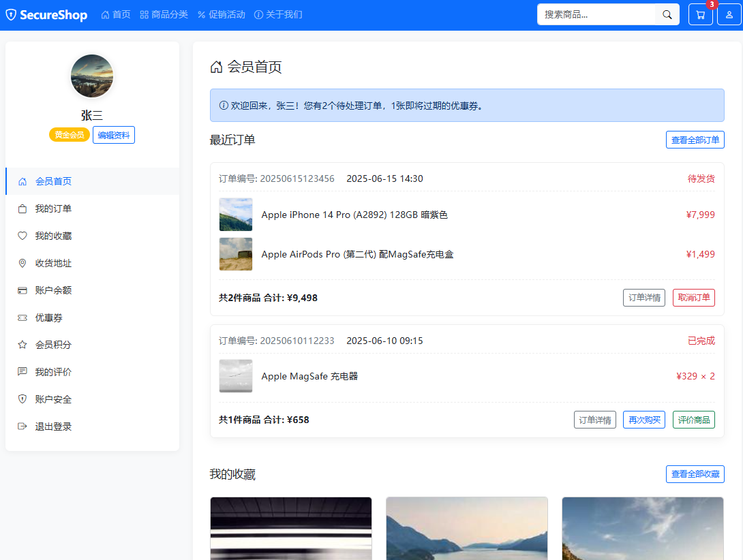The width and height of the screenshot is (743, 560).
Task: Click 订单详情 for order 20250615123456
Action: point(644,298)
